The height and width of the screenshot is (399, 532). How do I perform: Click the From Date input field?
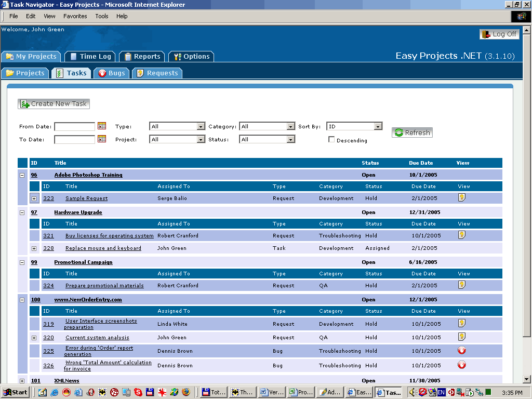(x=75, y=127)
